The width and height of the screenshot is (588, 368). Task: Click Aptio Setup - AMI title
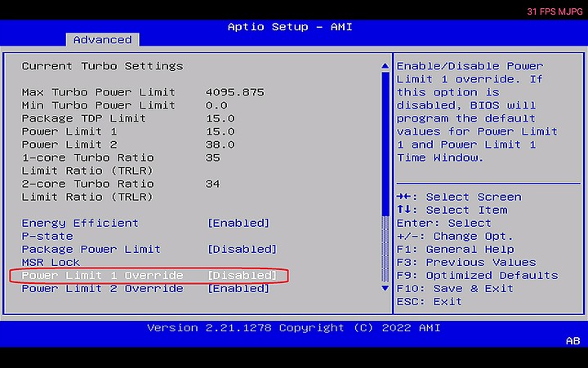click(290, 27)
